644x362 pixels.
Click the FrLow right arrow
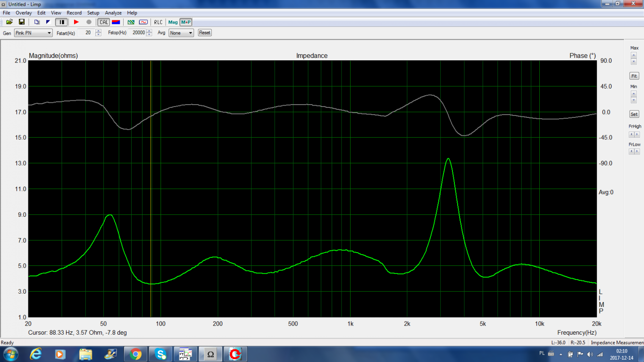point(637,151)
